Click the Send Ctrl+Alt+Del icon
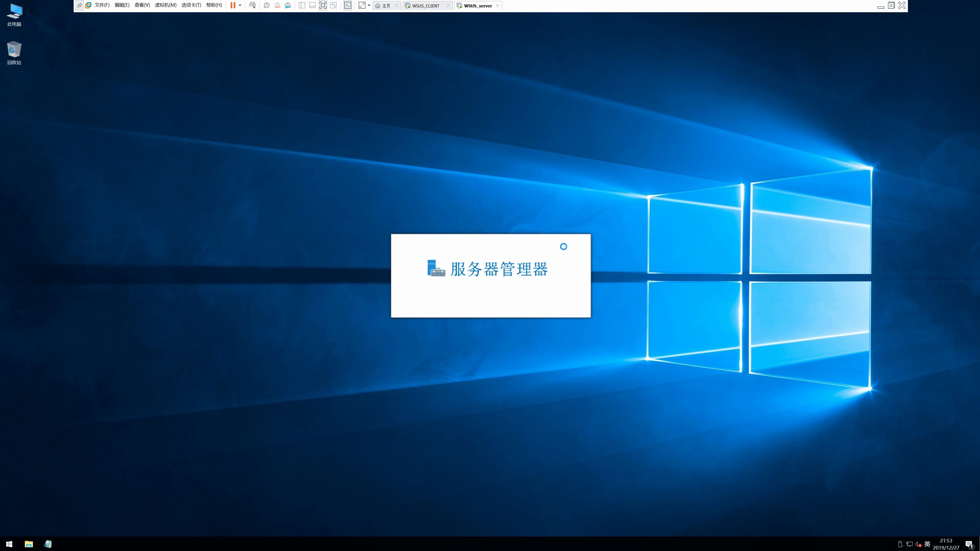The height and width of the screenshot is (551, 980). tap(252, 5)
